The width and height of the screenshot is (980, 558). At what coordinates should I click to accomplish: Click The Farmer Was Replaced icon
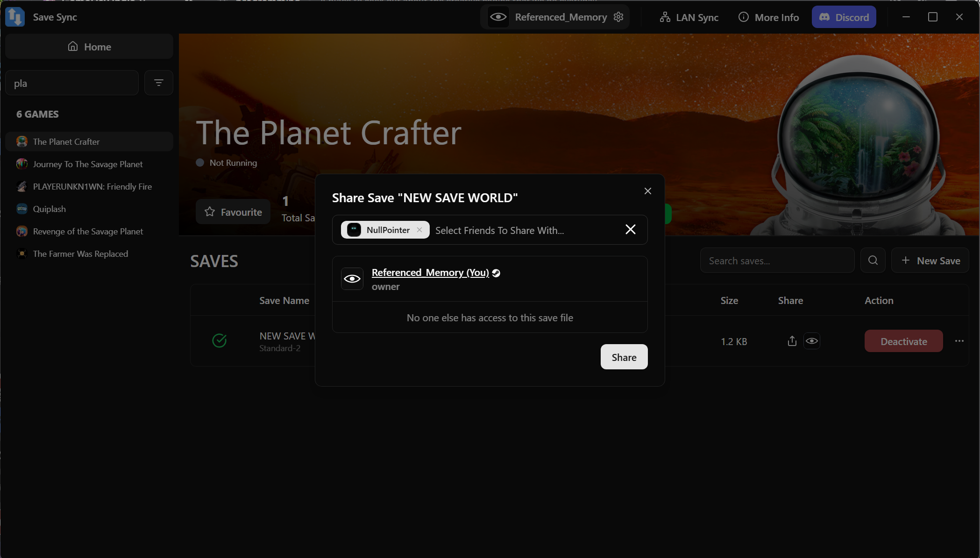[x=22, y=254]
